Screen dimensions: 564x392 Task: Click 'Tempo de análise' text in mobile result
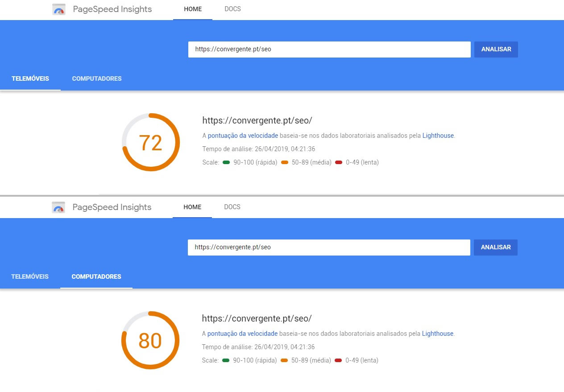(259, 149)
